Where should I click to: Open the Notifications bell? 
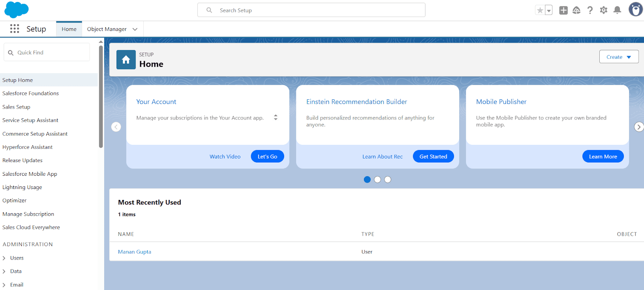617,10
